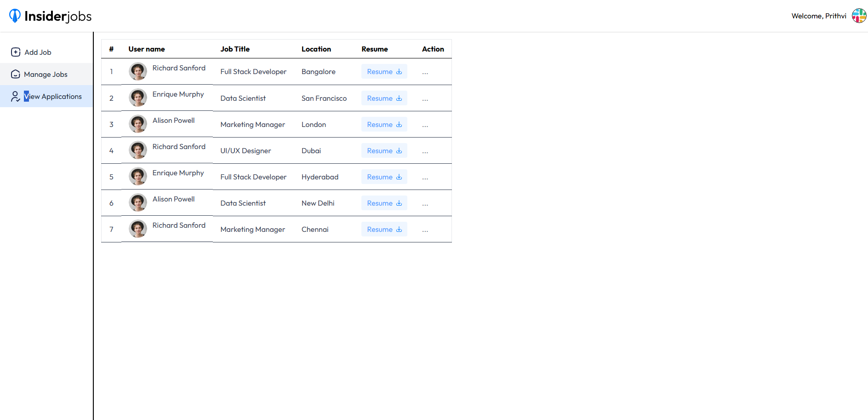
Task: Download resume for San Francisco Data Scientist
Action: (384, 98)
